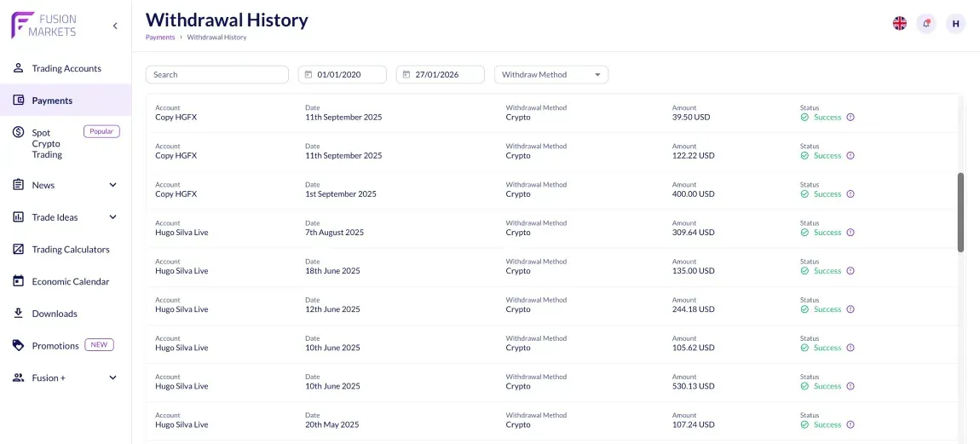980x444 pixels.
Task: Open the Withdraw Method dropdown
Action: coord(551,74)
